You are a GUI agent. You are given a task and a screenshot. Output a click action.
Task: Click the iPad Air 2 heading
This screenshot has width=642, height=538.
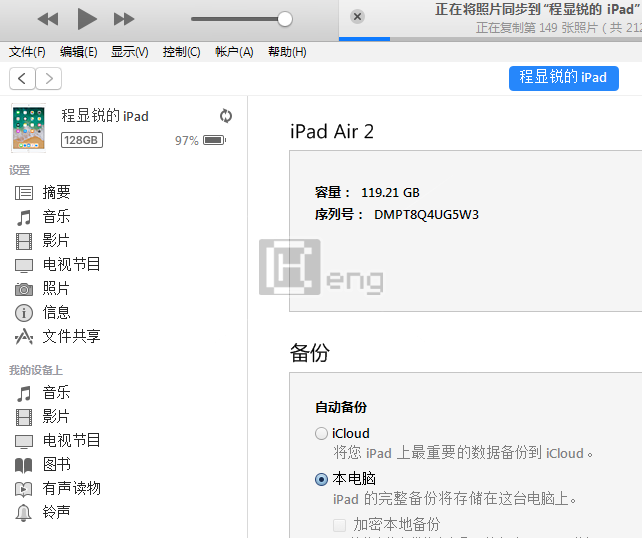pyautogui.click(x=332, y=132)
